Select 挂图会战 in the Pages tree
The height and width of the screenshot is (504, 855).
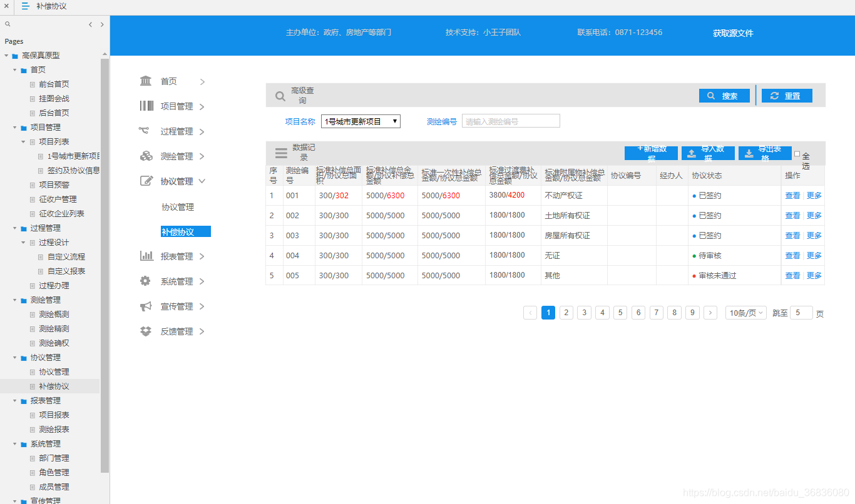point(54,99)
